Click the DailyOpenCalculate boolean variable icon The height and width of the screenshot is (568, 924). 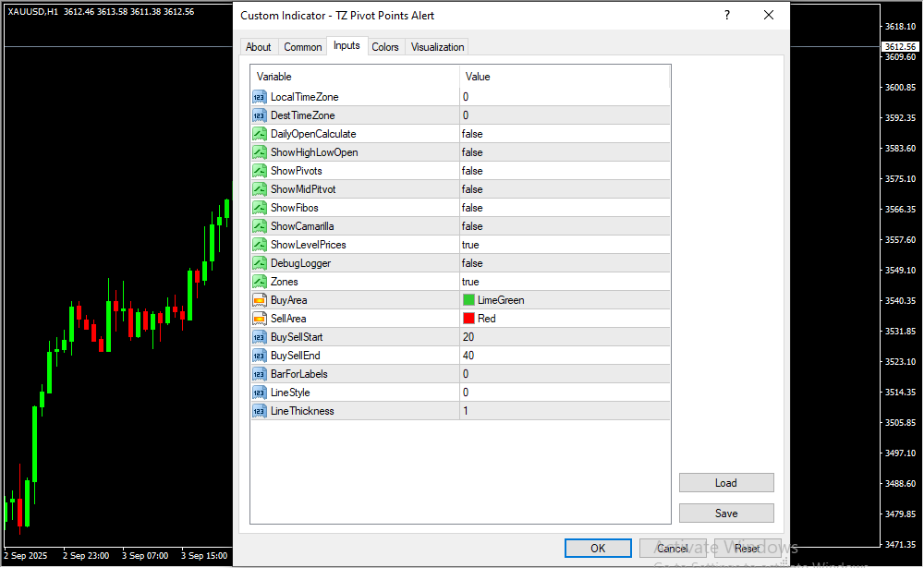(x=259, y=134)
